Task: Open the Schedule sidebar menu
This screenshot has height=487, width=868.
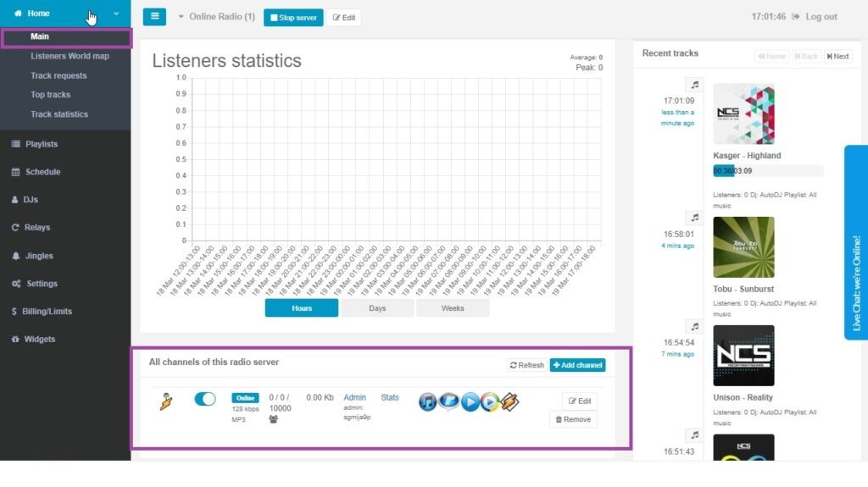Action: [x=42, y=172]
